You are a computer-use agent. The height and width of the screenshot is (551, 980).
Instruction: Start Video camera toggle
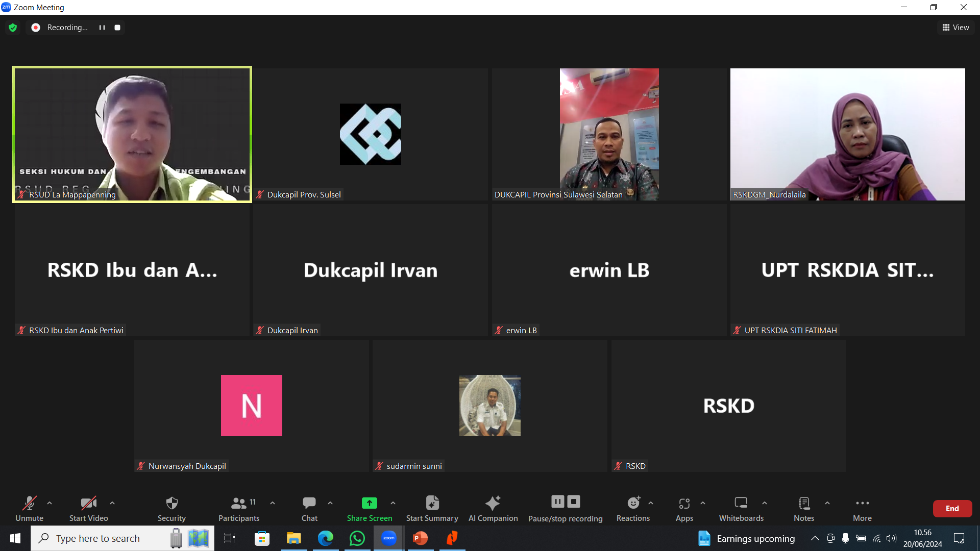pos(88,508)
